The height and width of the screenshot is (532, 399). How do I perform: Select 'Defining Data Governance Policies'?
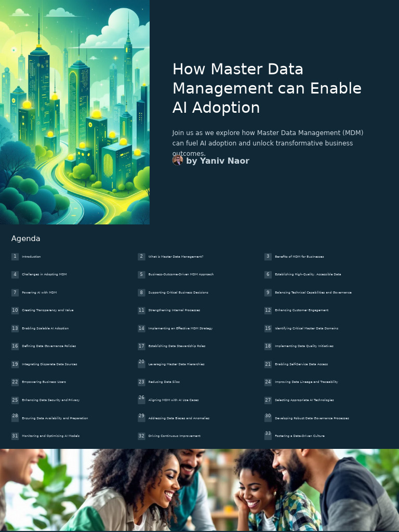(x=49, y=346)
